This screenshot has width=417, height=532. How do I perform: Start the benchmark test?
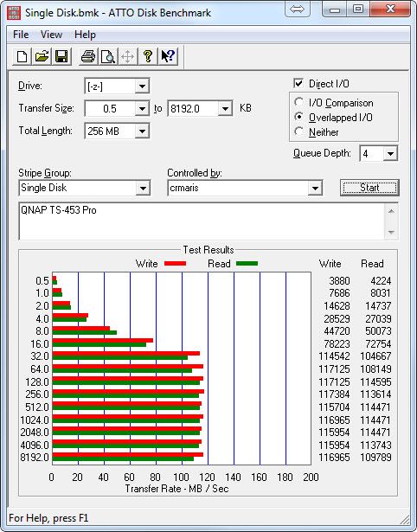tap(369, 188)
